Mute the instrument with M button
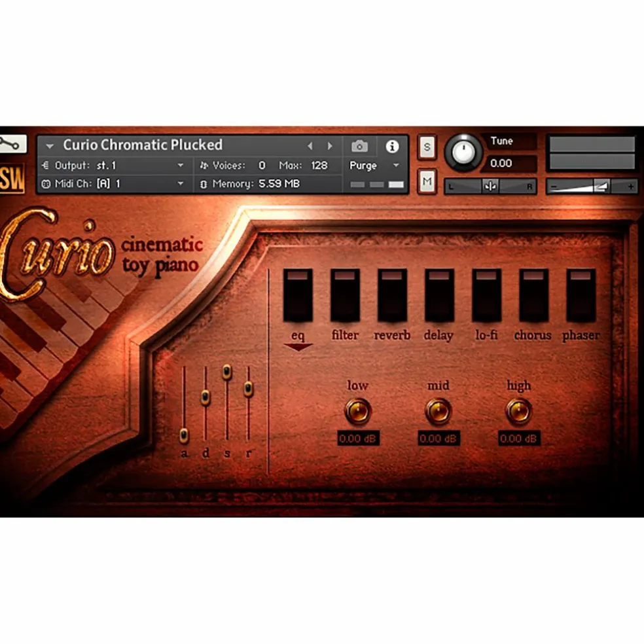Image resolution: width=644 pixels, height=644 pixels. (x=427, y=181)
